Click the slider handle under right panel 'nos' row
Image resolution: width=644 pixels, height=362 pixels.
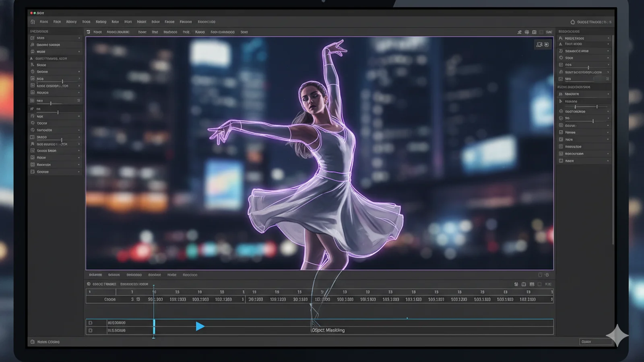tap(588, 68)
